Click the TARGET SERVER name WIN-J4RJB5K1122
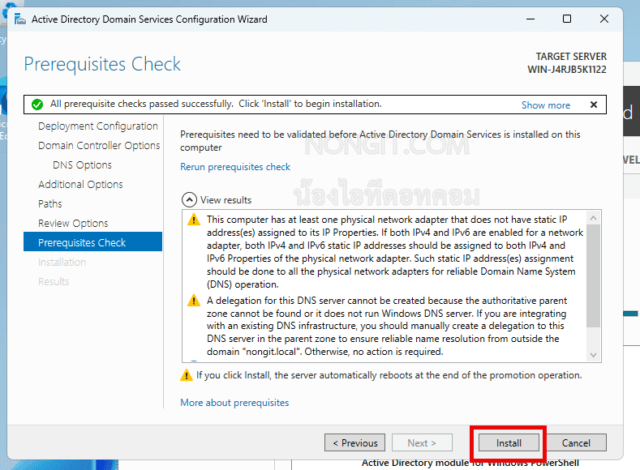The height and width of the screenshot is (470, 640). click(567, 69)
